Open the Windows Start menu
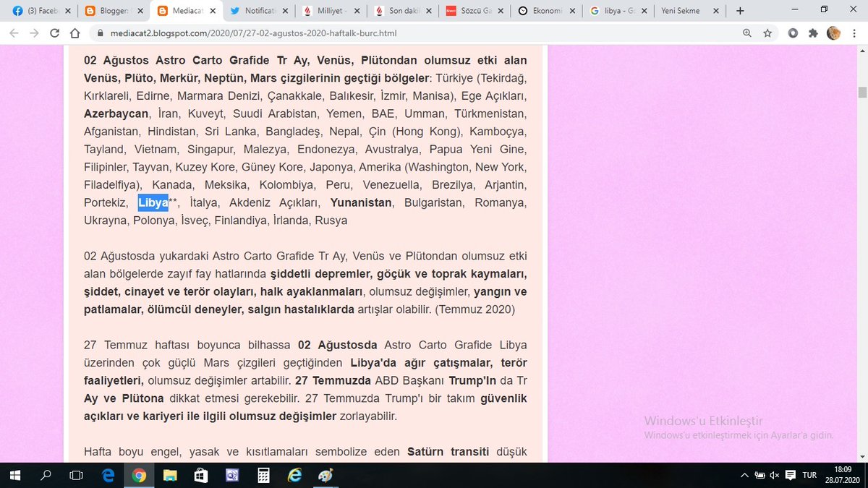868x488 pixels. [x=14, y=475]
